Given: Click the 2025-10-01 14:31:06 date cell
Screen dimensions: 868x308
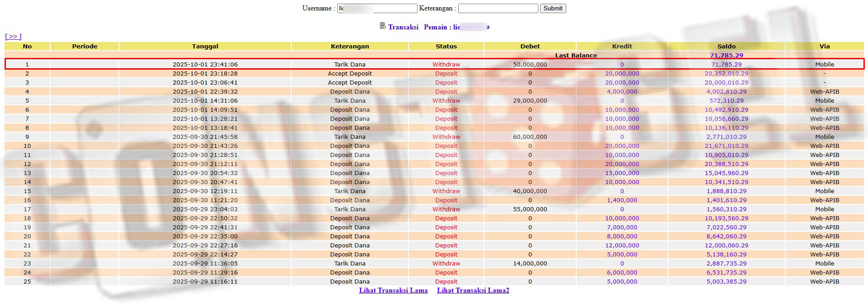Looking at the screenshot, I should click(x=205, y=100).
